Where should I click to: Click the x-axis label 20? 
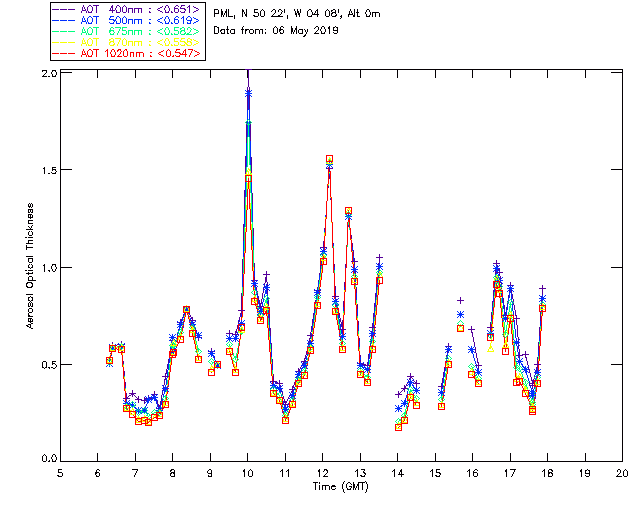click(x=622, y=473)
